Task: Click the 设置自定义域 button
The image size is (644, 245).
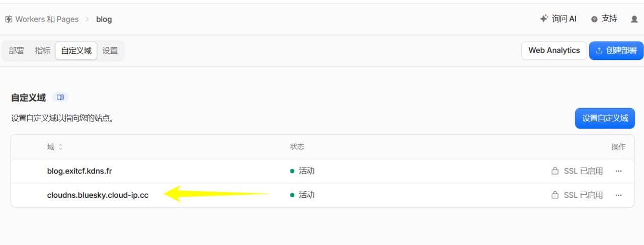Action: point(605,118)
